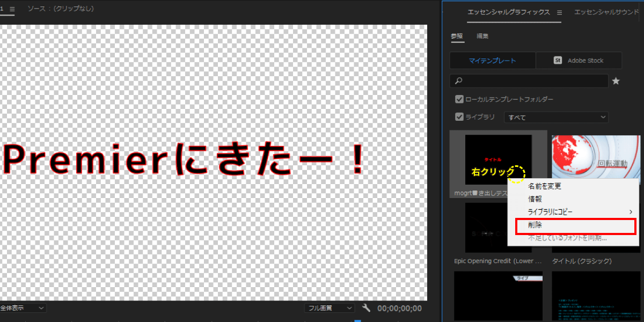The width and height of the screenshot is (644, 322).
Task: Open the Essential Graphics panel menu icon
Action: click(559, 12)
